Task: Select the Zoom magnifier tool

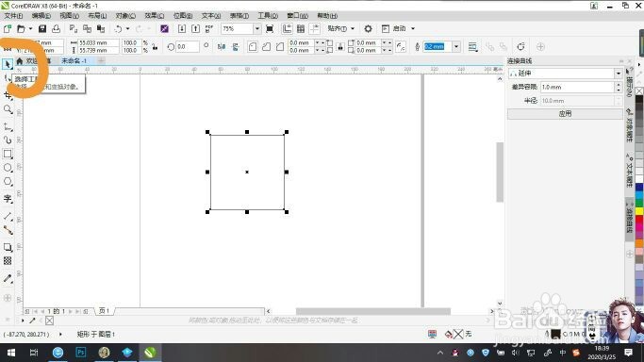Action: [x=8, y=109]
